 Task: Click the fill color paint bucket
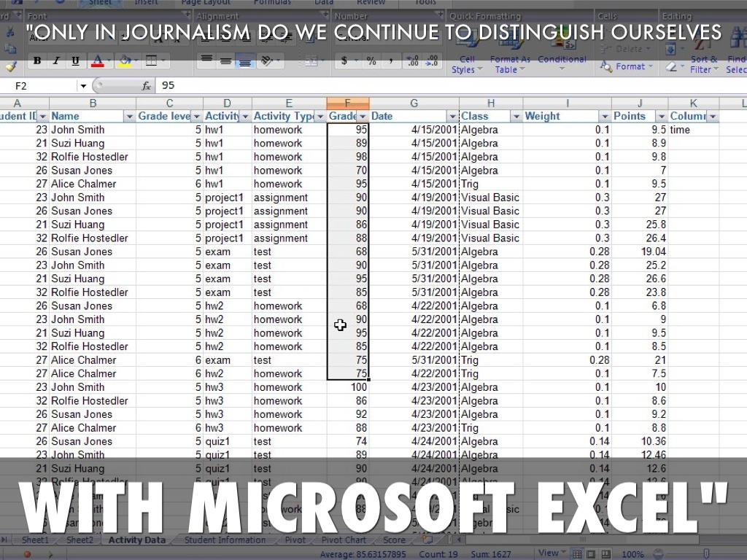click(124, 61)
